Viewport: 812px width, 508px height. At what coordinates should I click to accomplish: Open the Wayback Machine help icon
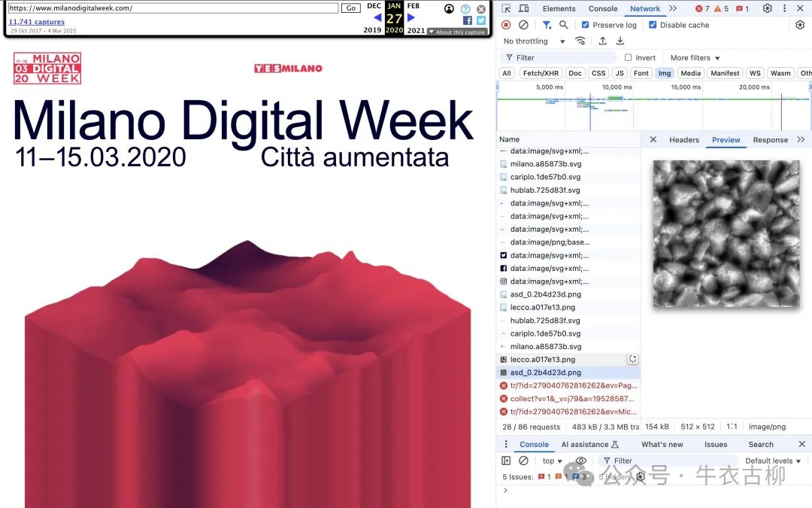point(465,9)
